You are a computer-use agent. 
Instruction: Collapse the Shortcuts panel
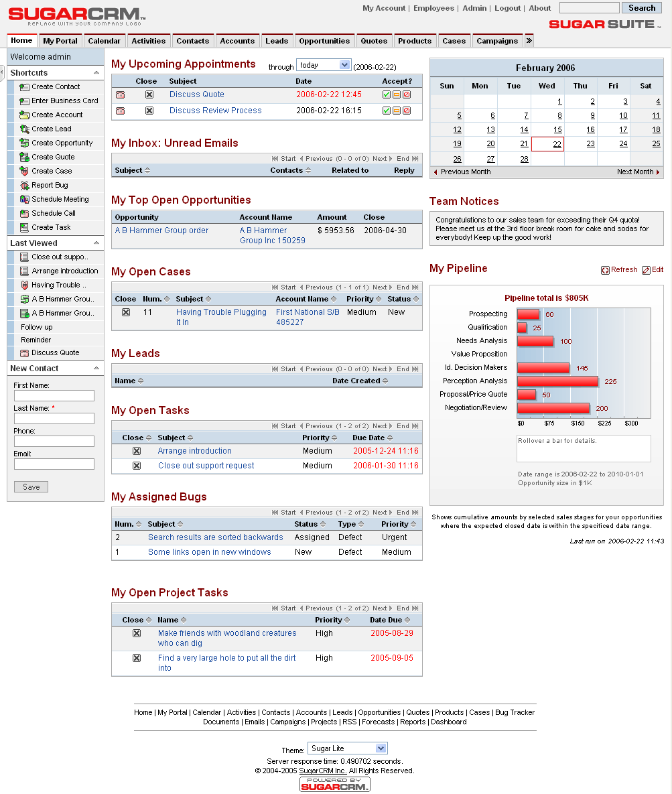pyautogui.click(x=96, y=73)
